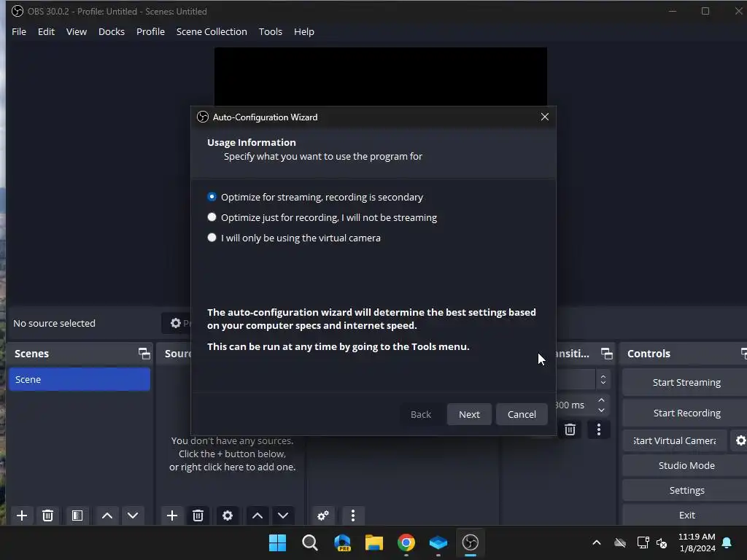Open scene filters icon in Scenes dock
Viewport: 747px width, 560px height.
tap(77, 516)
